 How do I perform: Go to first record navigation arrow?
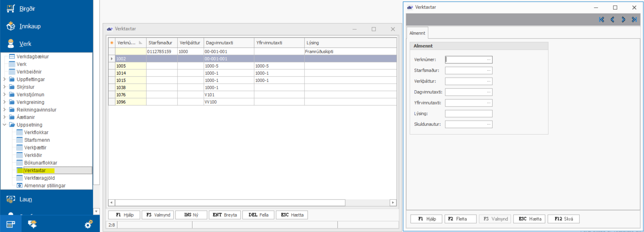coord(602,20)
